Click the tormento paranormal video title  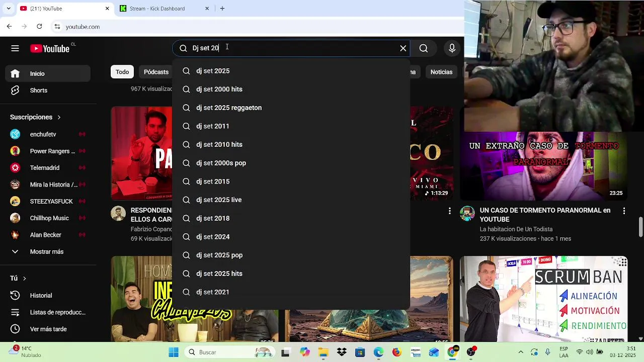tap(545, 215)
